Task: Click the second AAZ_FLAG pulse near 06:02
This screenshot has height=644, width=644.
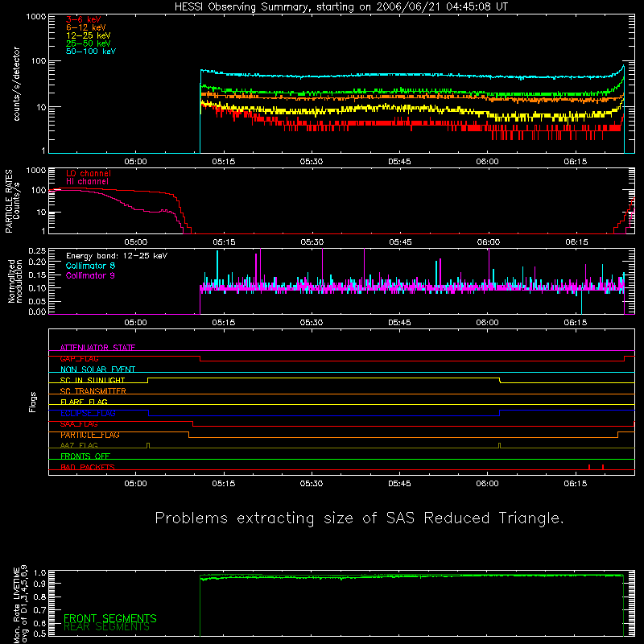Action: tap(499, 446)
